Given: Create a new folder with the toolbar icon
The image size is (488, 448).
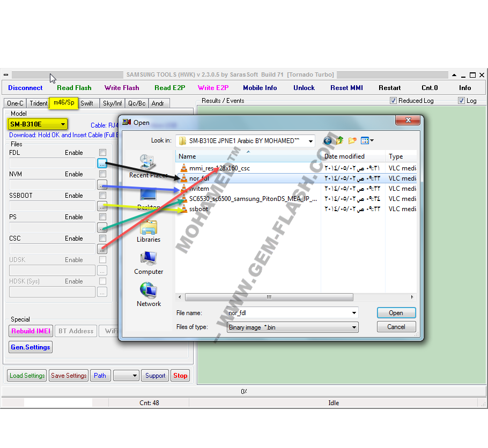Looking at the screenshot, I should pyautogui.click(x=352, y=140).
